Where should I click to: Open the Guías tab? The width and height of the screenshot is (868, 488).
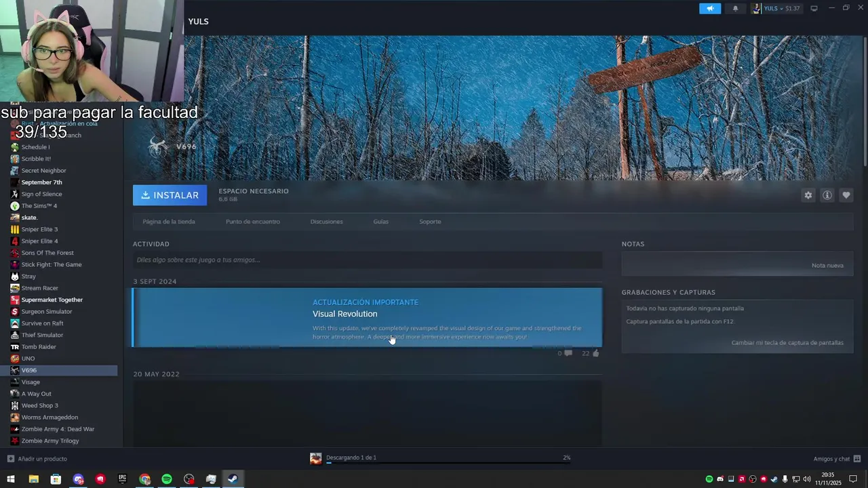tap(380, 222)
